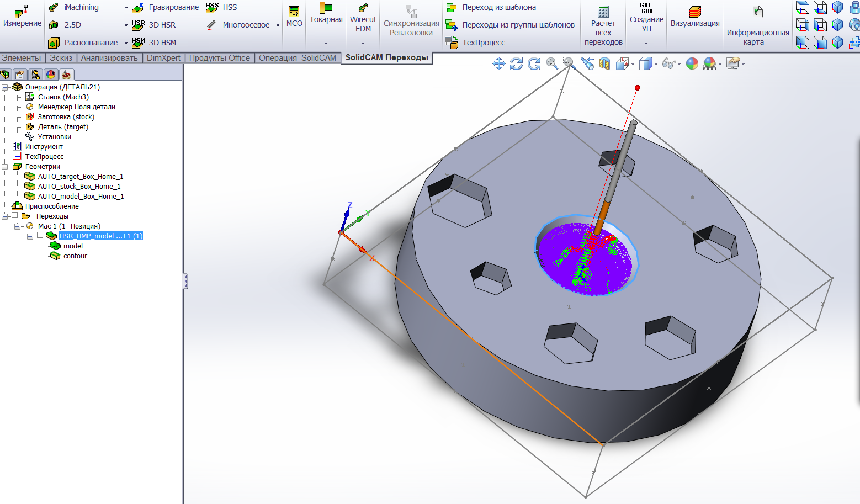Select the Инструмент tree item
860x504 pixels.
44,147
